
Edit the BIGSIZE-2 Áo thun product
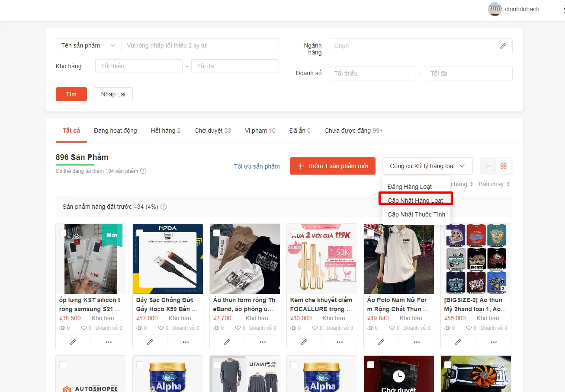click(458, 342)
